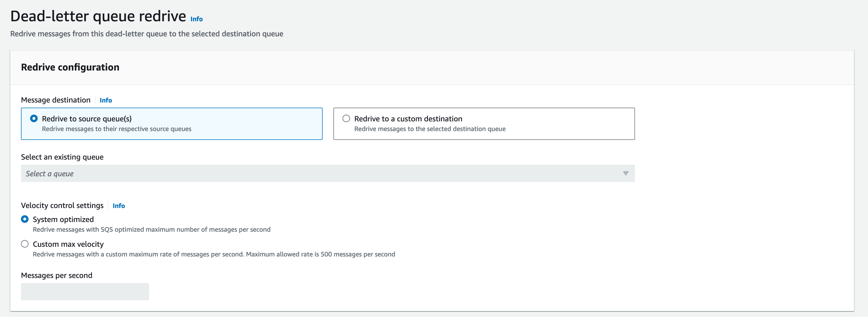Screen dimensions: 868x317
Task: Open Info link beside Velocity control settings
Action: tap(119, 206)
